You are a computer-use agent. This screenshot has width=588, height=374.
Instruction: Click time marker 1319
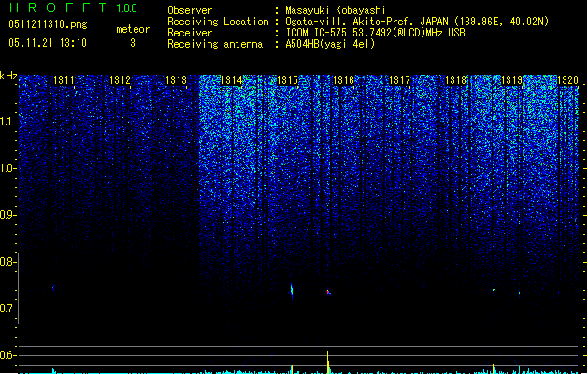coord(511,80)
